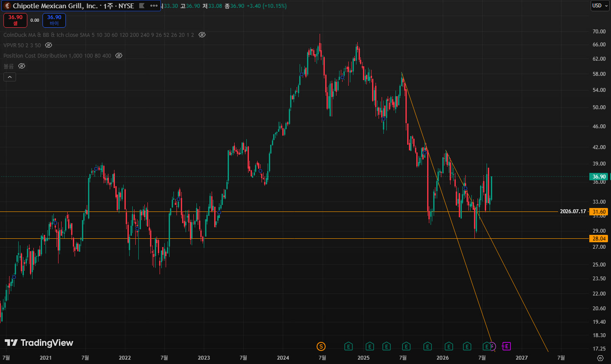Toggle visibility of the CoinDuck MA & BB indicator
The image size is (611, 364).
[202, 35]
